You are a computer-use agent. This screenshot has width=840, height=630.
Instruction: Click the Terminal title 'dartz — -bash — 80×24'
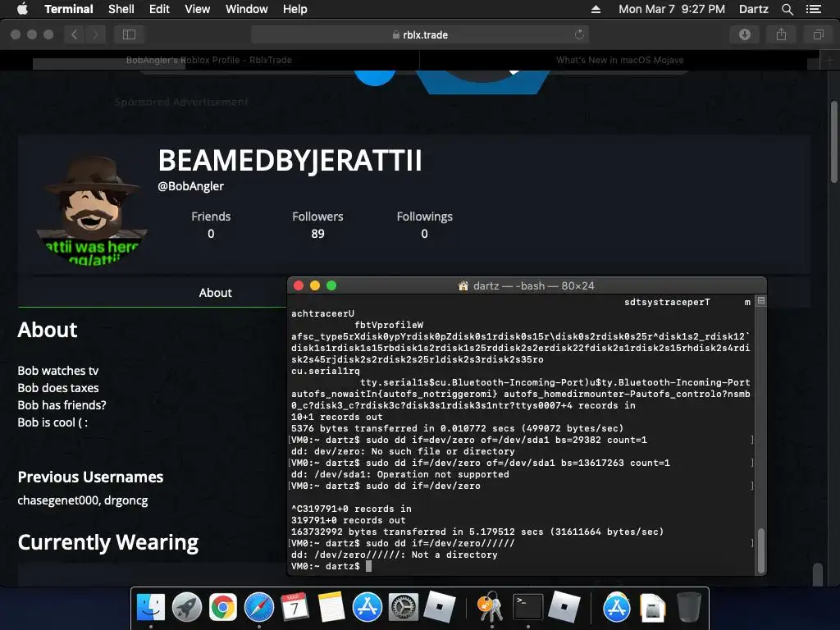533,285
